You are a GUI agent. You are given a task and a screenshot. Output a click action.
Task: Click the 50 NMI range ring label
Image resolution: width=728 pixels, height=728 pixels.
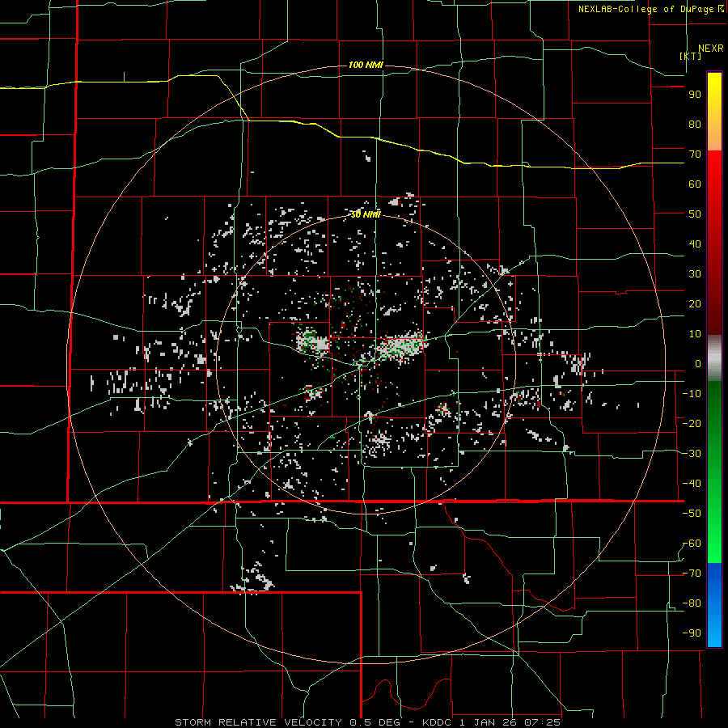pyautogui.click(x=366, y=214)
